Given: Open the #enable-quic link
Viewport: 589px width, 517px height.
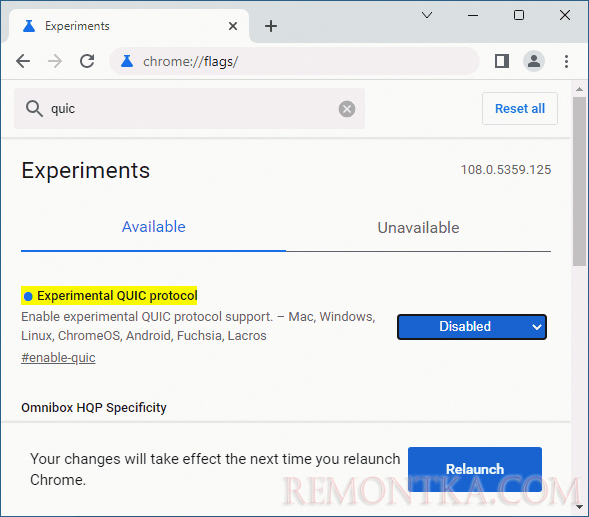Looking at the screenshot, I should tap(58, 358).
